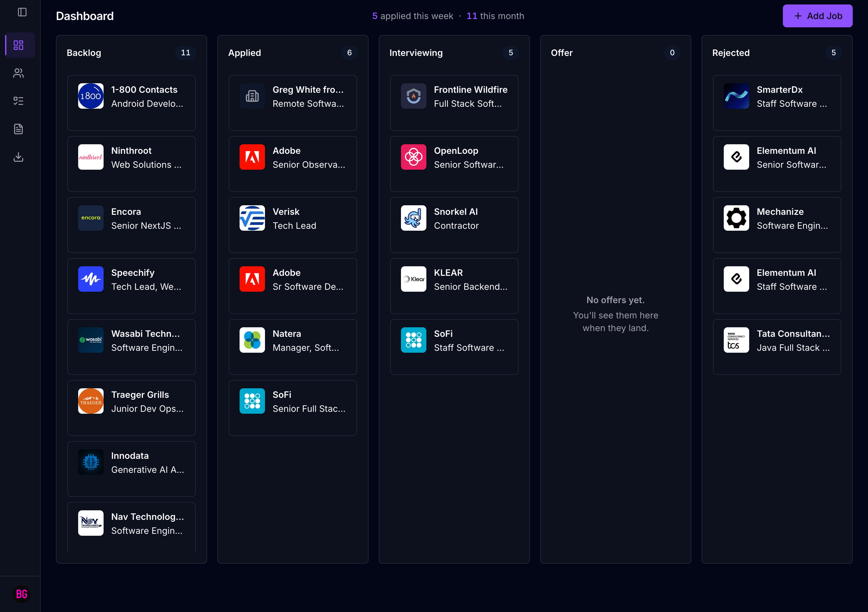Screen dimensions: 868x612
Task: Click the SmarterDx wave logo
Action: coord(736,96)
